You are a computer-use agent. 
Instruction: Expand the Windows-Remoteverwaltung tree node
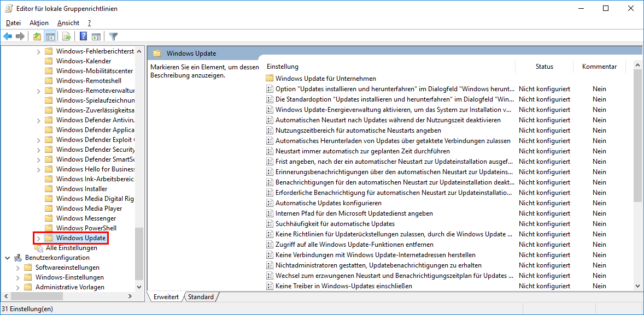[x=38, y=91]
